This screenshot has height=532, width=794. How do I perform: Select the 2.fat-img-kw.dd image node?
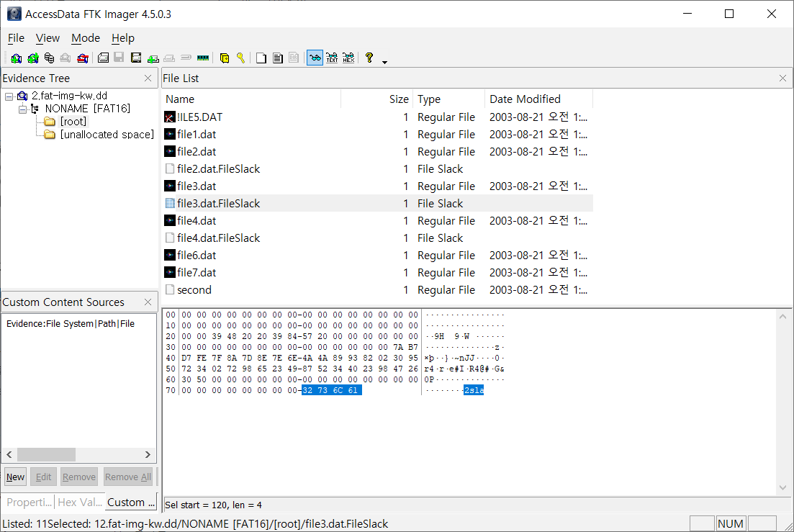[x=69, y=96]
